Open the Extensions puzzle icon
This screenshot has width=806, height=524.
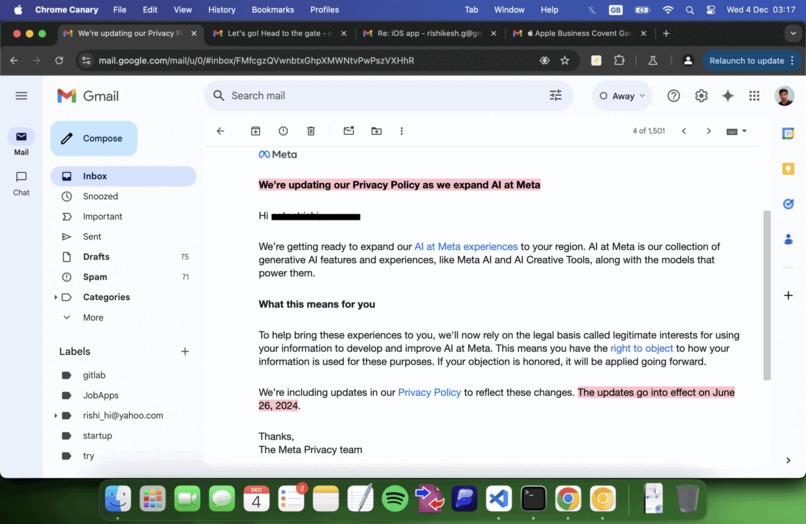(x=619, y=61)
